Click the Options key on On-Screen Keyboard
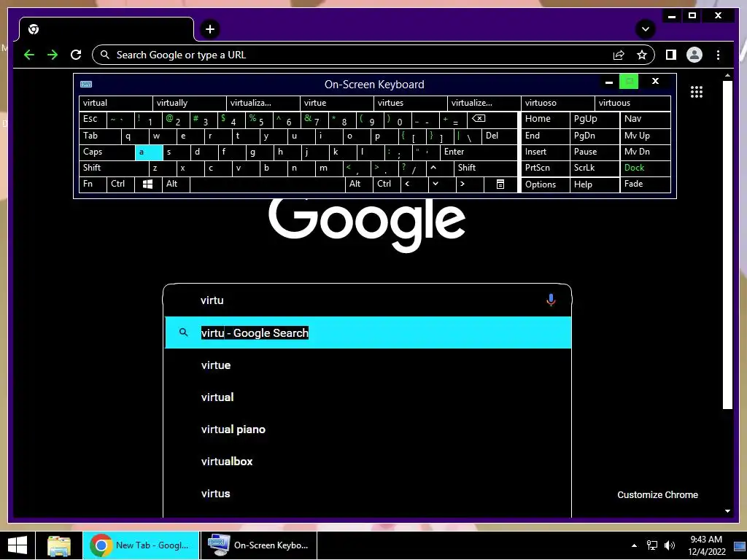 [x=545, y=184]
